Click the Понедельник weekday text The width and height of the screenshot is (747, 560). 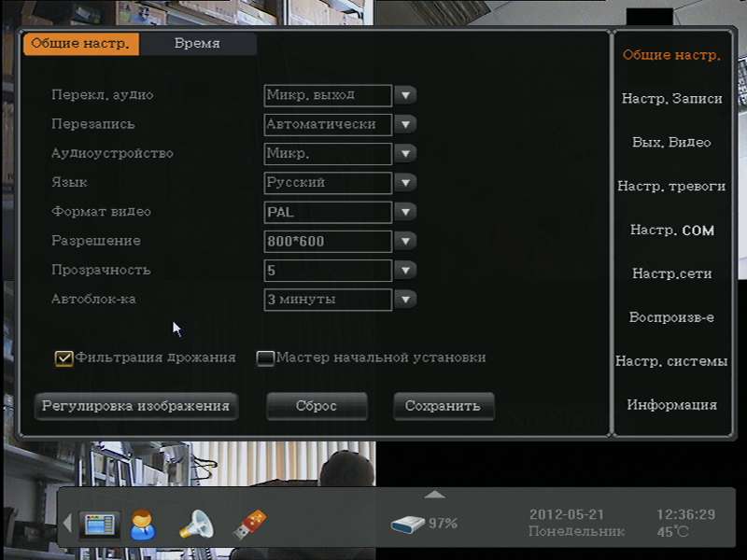tap(576, 531)
